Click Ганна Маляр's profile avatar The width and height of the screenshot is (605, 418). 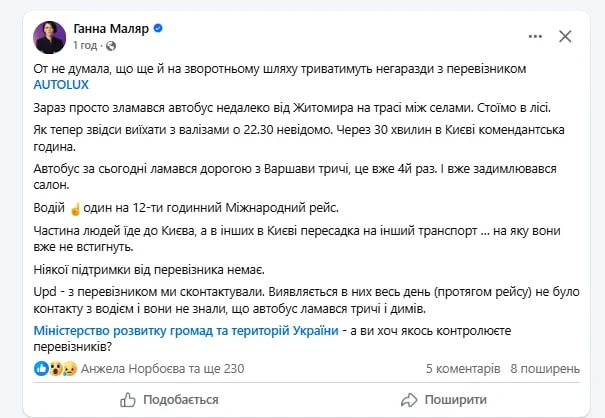click(50, 37)
